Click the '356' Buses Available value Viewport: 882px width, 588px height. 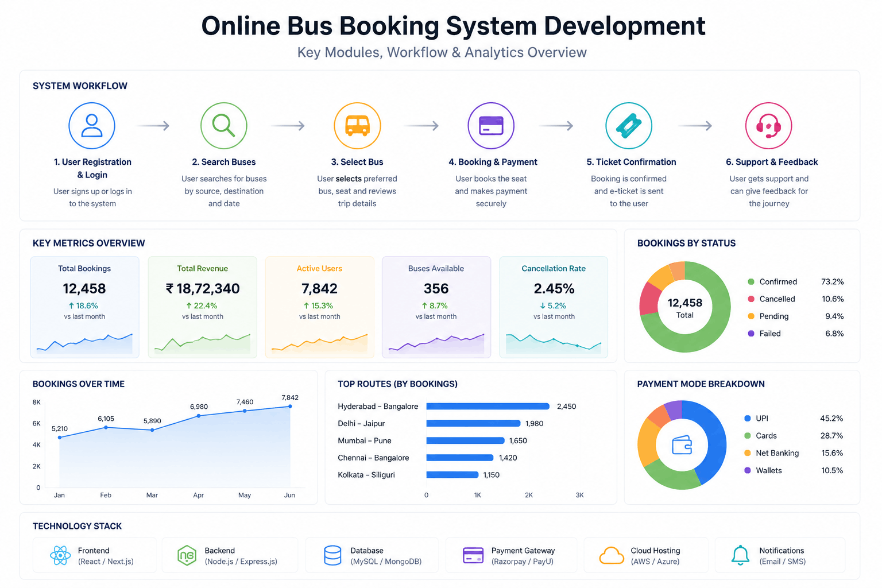click(436, 288)
